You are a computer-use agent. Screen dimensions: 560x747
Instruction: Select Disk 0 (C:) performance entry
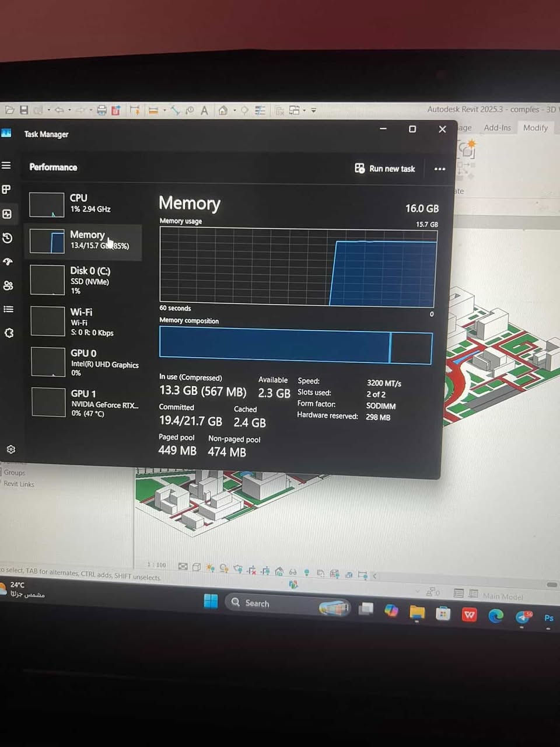point(83,280)
